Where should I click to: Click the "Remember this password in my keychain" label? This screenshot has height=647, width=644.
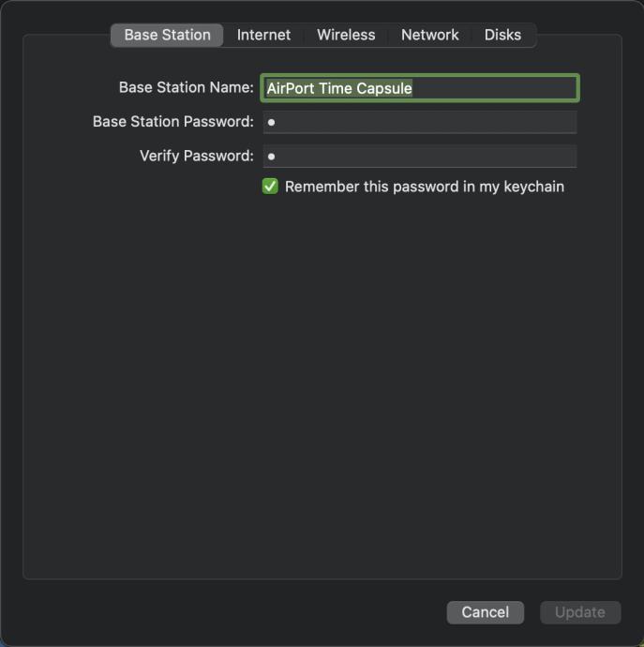click(424, 187)
